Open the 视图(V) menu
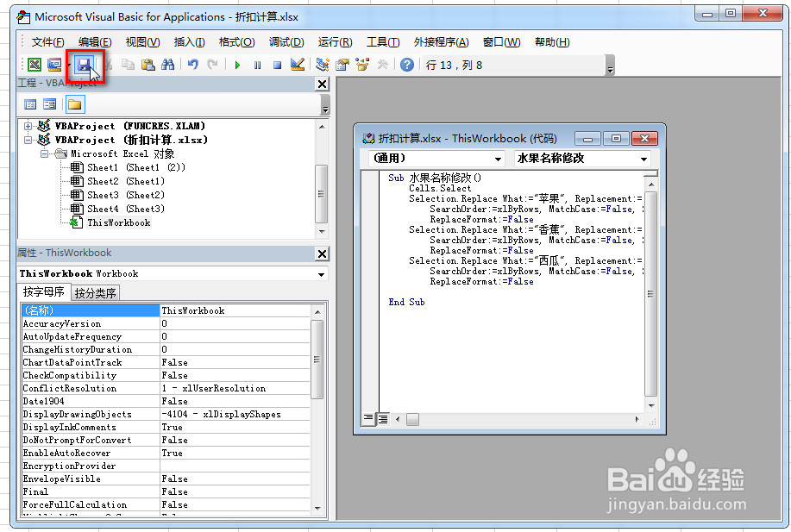This screenshot has width=791, height=532. [143, 42]
